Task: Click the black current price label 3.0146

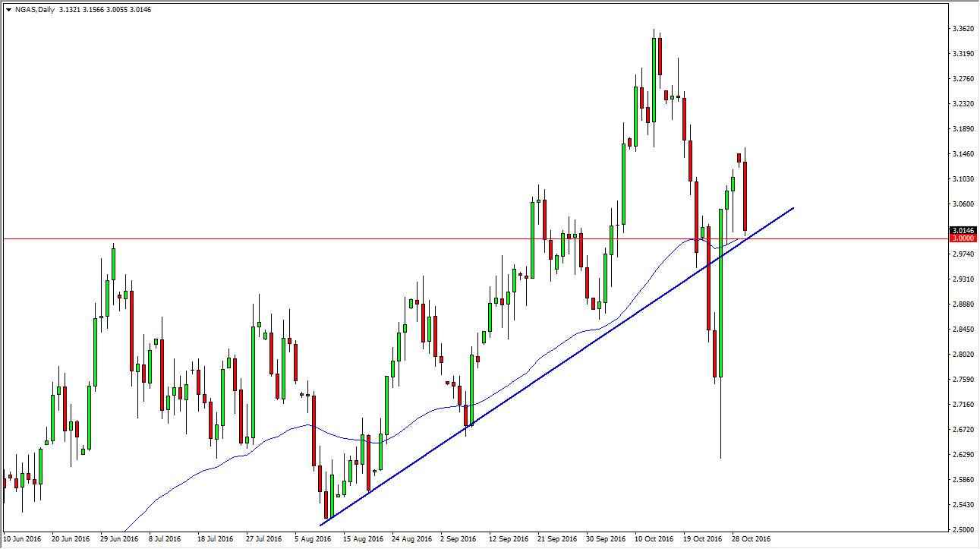Action: pos(963,230)
